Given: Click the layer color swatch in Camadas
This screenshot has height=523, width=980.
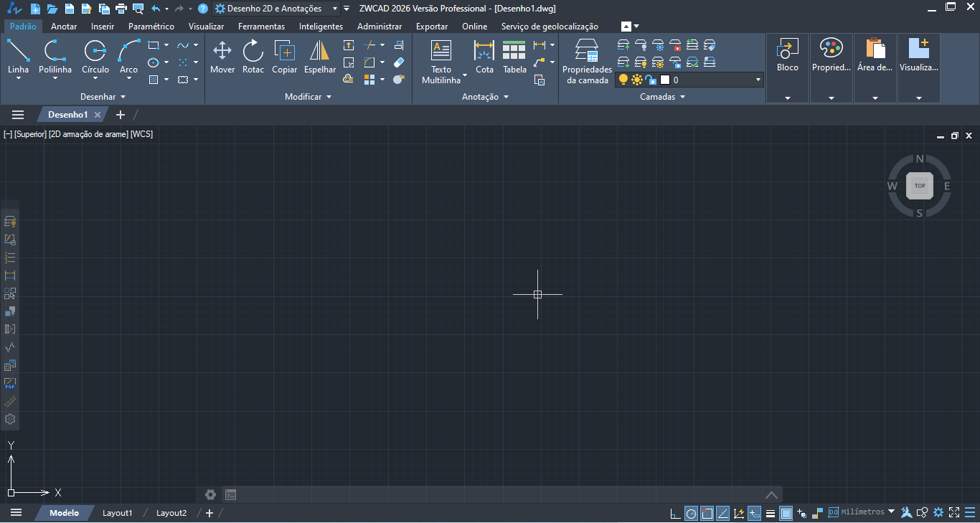Looking at the screenshot, I should coord(665,80).
